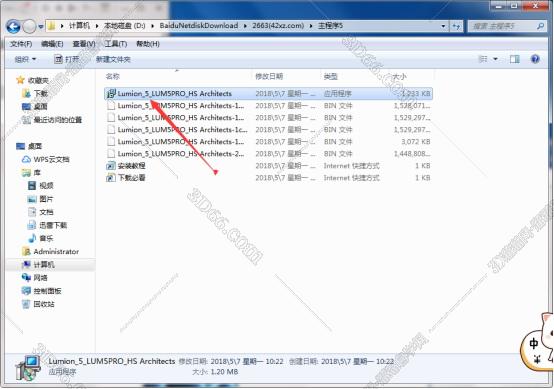The width and height of the screenshot is (554, 389).
Task: Select the Architects-1c... BIN file
Action: tap(269, 130)
